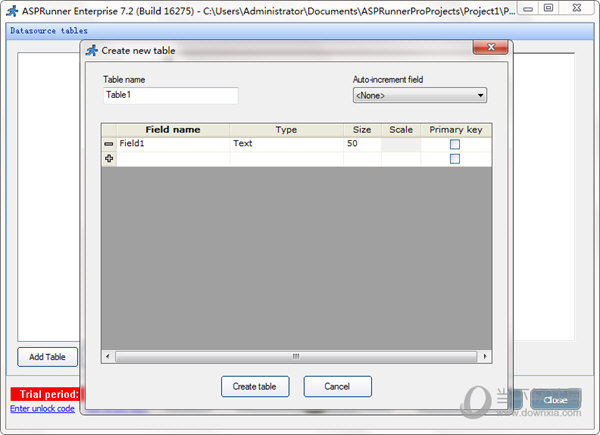
Task: Click the Scale column header
Action: coord(401,130)
